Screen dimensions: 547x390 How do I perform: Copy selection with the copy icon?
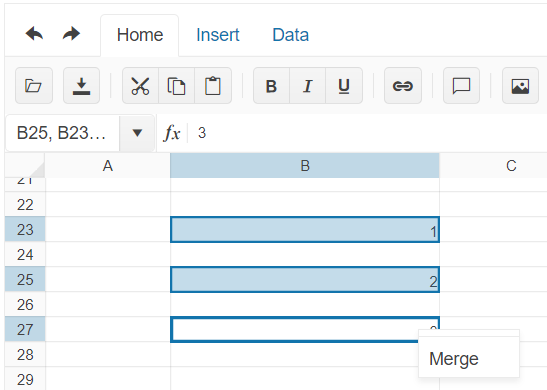pyautogui.click(x=177, y=86)
